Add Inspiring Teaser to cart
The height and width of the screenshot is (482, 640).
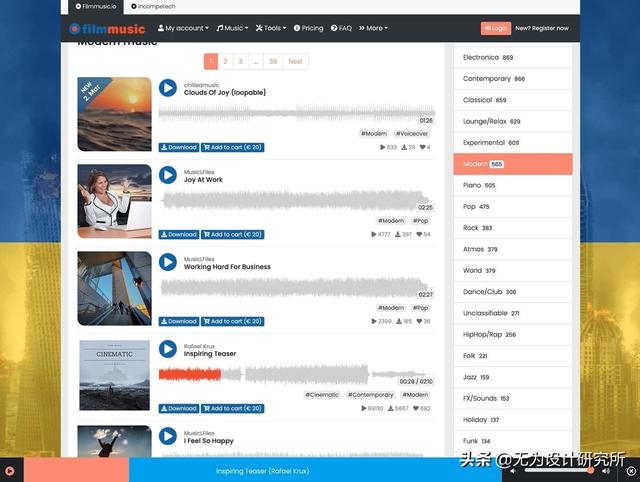pos(233,408)
